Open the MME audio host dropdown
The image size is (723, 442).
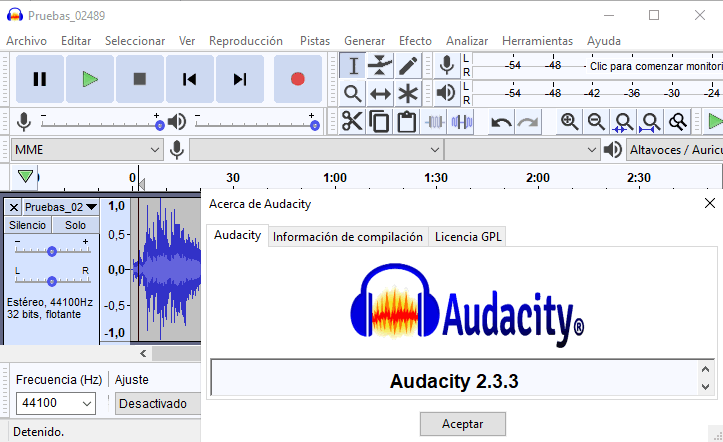click(x=87, y=150)
